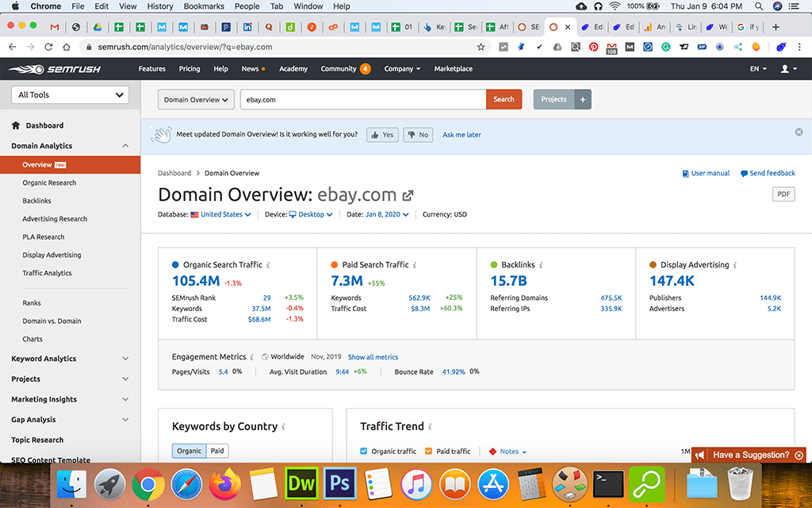The width and height of the screenshot is (812, 508).
Task: Collapse Domain Analytics section
Action: point(70,146)
